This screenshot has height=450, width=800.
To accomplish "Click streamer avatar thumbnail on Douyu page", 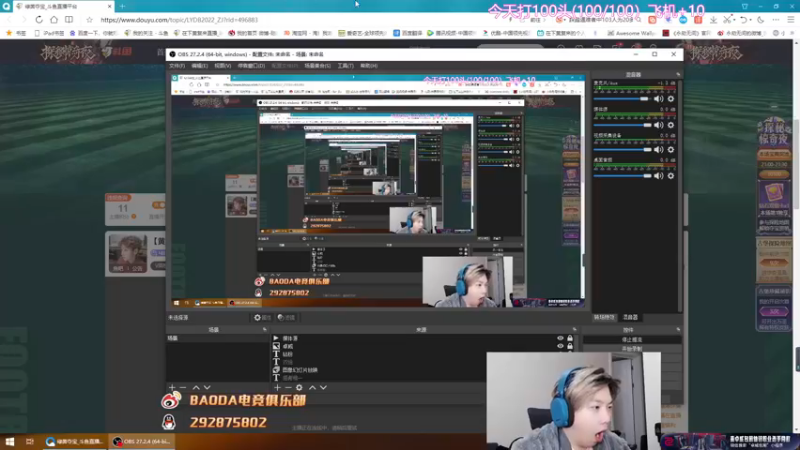I will coord(128,254).
